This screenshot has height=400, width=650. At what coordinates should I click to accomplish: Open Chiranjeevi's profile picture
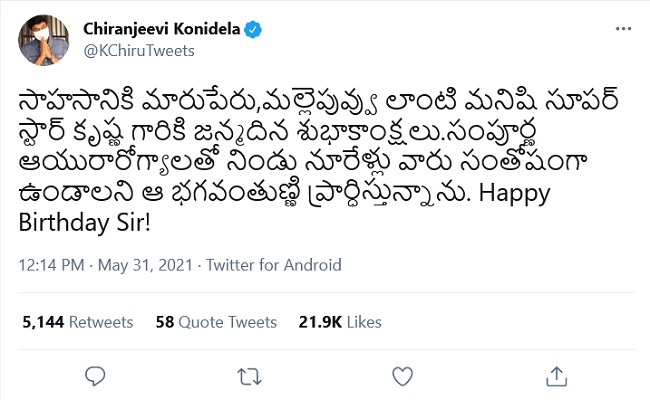(40, 39)
